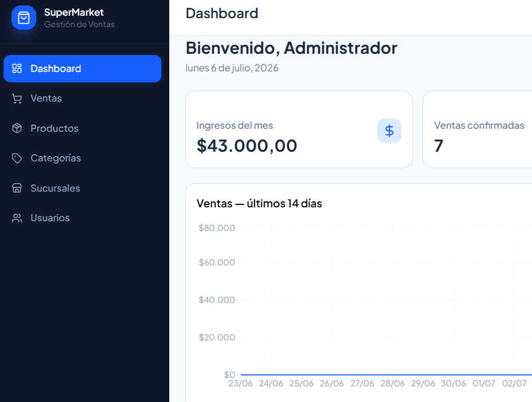Viewport: 532px width, 402px height.
Task: Click the Ventas cart icon
Action: coord(17,99)
